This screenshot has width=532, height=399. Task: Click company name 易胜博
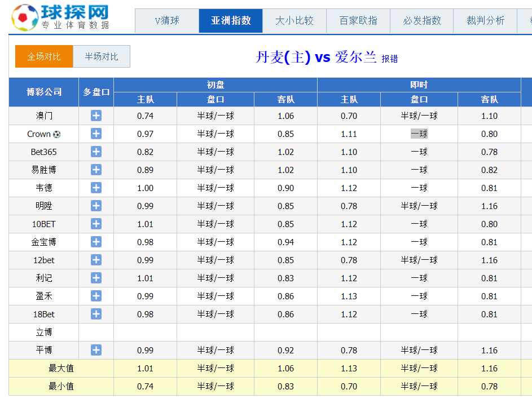coord(44,170)
